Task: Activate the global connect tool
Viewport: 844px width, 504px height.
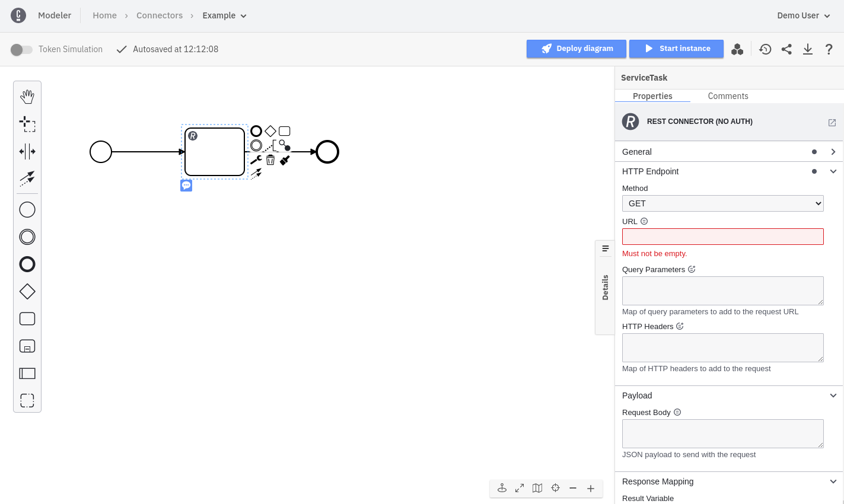Action: coord(27,178)
